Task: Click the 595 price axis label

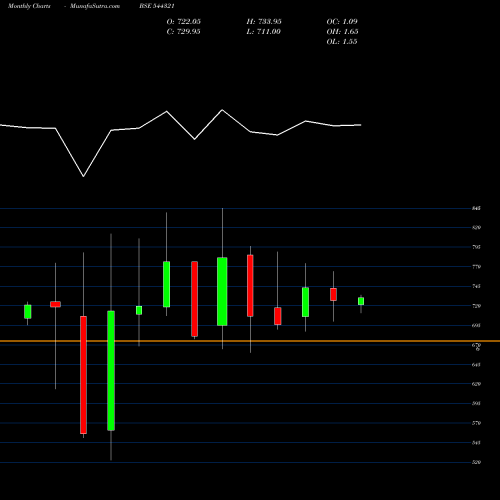Action: 476,403
